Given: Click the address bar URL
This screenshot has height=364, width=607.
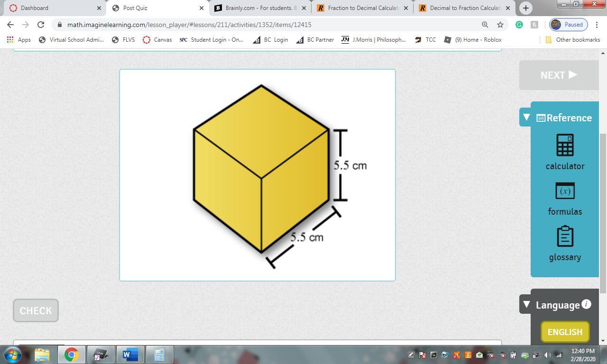Looking at the screenshot, I should pos(189,25).
